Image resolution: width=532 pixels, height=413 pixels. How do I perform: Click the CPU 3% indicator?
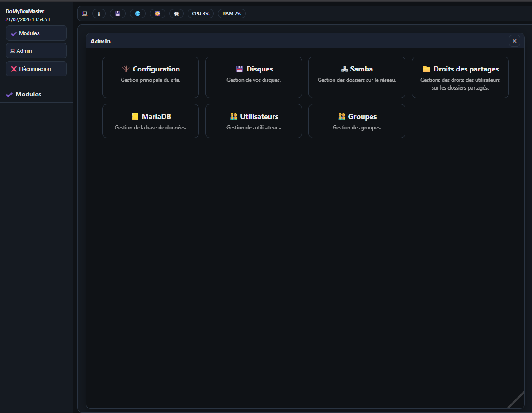tap(200, 14)
